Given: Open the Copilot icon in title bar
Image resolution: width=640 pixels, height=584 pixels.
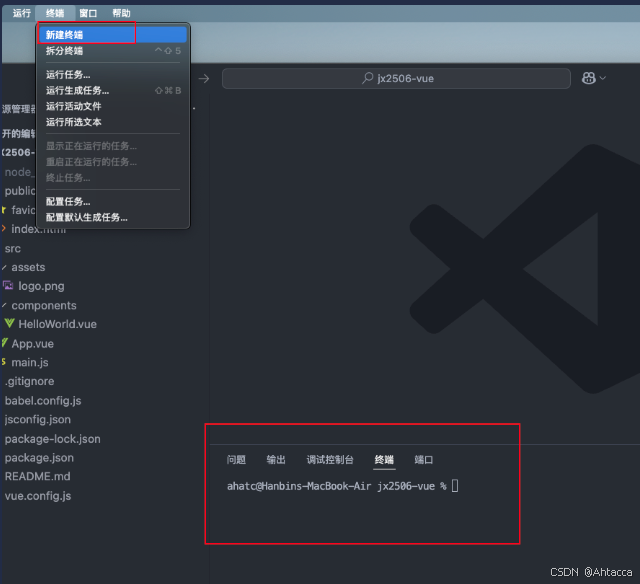Looking at the screenshot, I should point(588,78).
